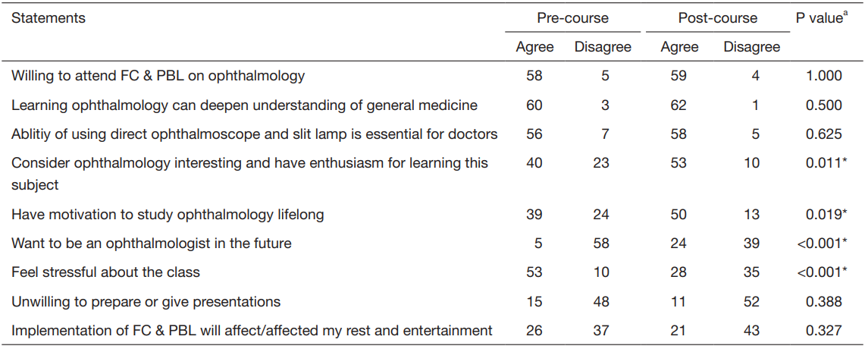The height and width of the screenshot is (349, 868).
Task: Select the "Willing to attend FC & PBL" statement
Action: (x=158, y=76)
